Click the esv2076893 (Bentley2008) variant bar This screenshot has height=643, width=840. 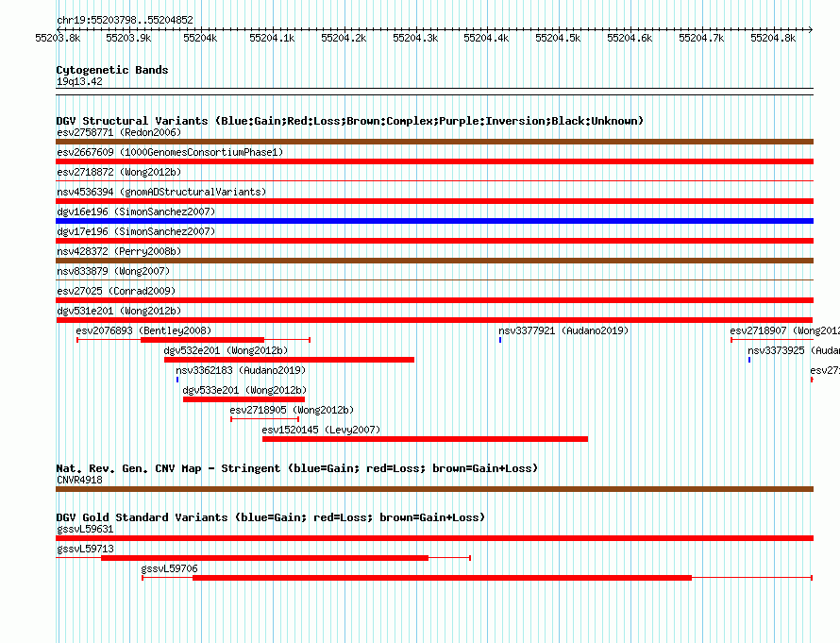click(x=193, y=340)
